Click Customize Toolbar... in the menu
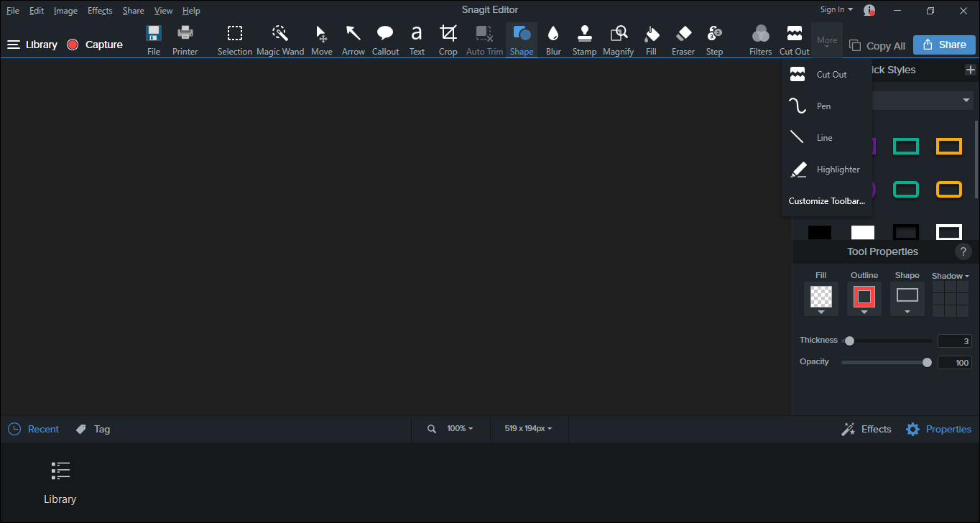The height and width of the screenshot is (523, 980). [x=827, y=201]
